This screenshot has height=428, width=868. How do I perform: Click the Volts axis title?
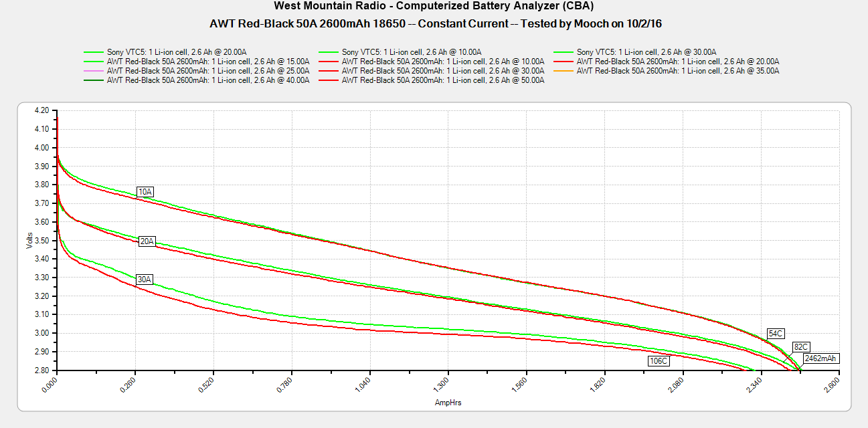[x=29, y=240]
